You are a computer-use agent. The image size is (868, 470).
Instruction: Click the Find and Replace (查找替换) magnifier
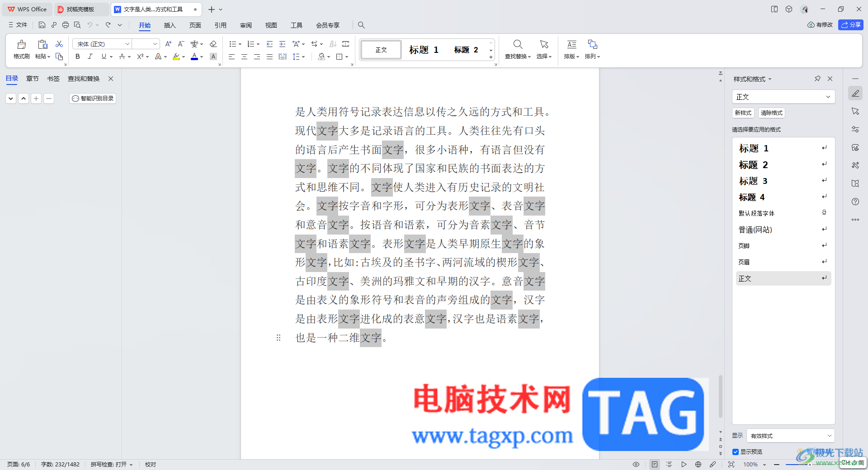[x=518, y=44]
